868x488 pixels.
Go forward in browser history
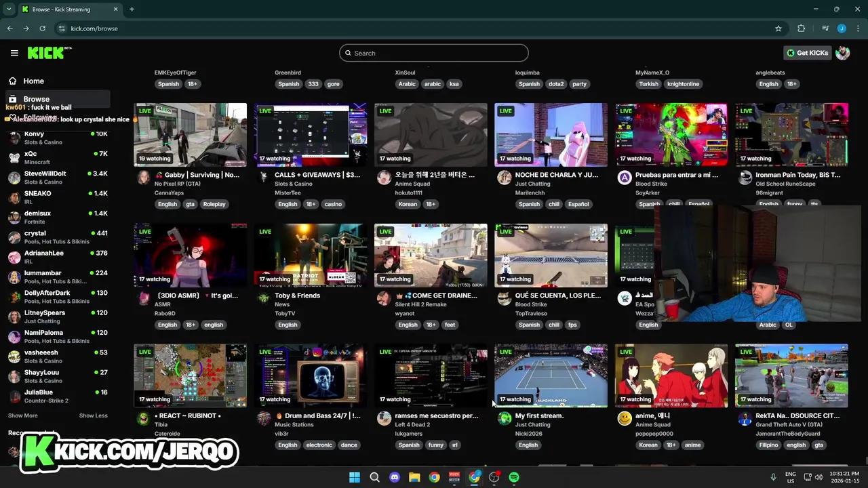26,28
